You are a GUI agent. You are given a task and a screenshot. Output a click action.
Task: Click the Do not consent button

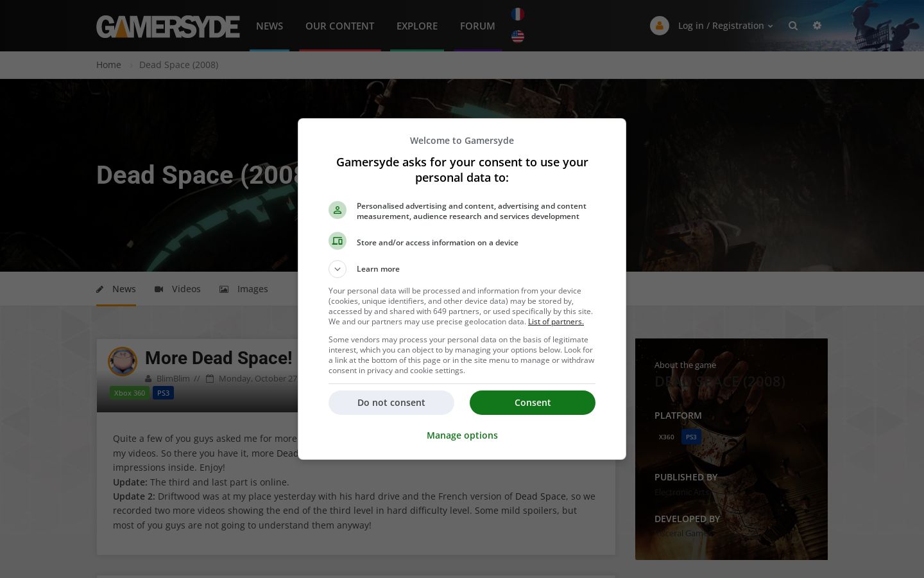(391, 403)
